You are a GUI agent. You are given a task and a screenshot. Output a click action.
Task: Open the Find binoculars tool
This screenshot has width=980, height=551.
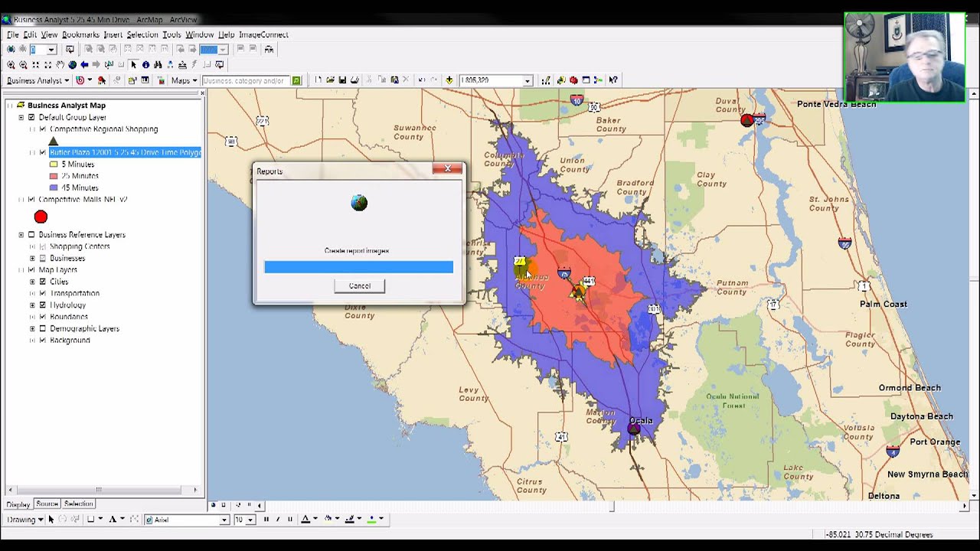point(158,65)
